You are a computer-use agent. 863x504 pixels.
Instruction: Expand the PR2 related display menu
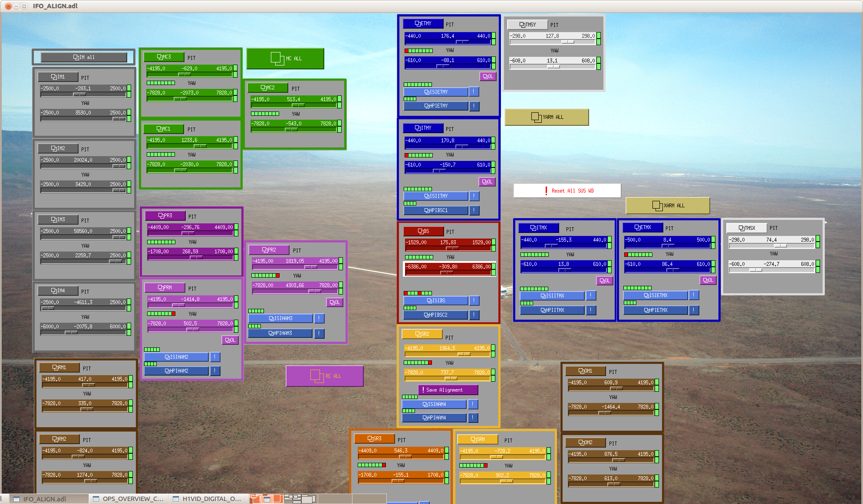point(269,250)
